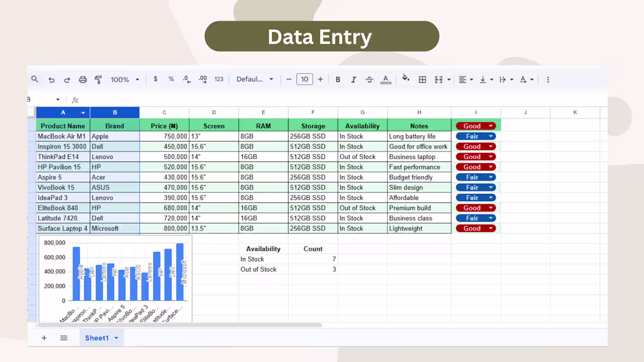This screenshot has height=362, width=644.
Task: Open text color picker
Action: (385, 80)
